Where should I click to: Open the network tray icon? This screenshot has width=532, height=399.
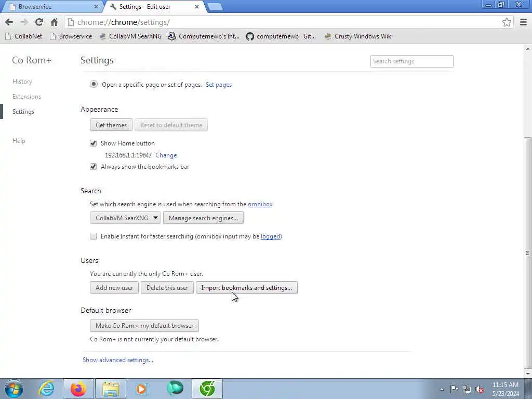pyautogui.click(x=467, y=390)
